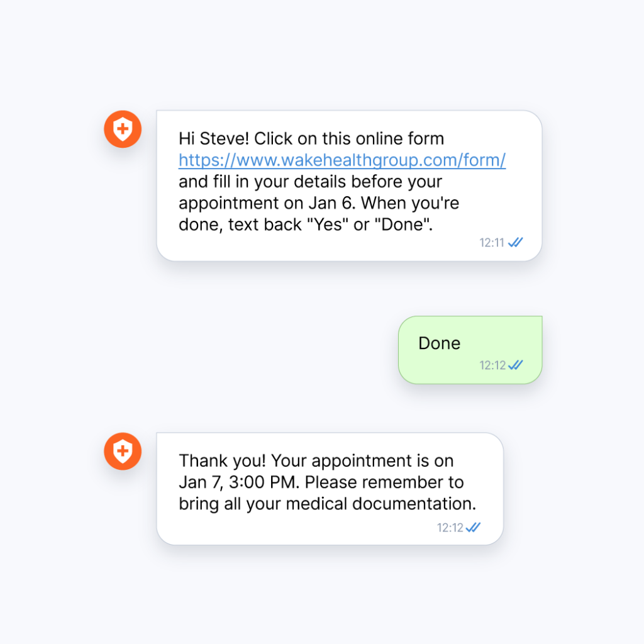Screen dimensions: 644x644
Task: Click the orange shield avatar beside the last message
Action: pyautogui.click(x=123, y=451)
